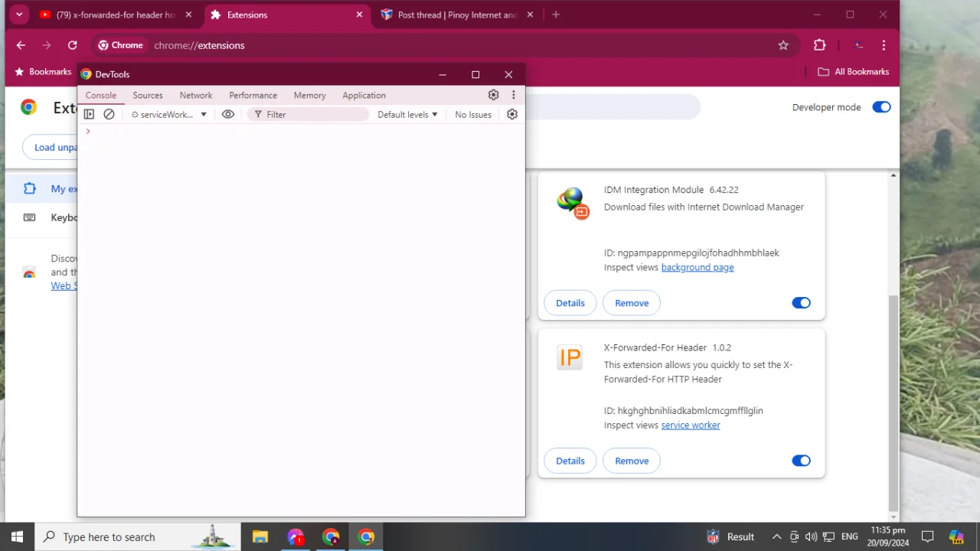Click the address bar URL
This screenshot has width=980, height=551.
tap(199, 45)
